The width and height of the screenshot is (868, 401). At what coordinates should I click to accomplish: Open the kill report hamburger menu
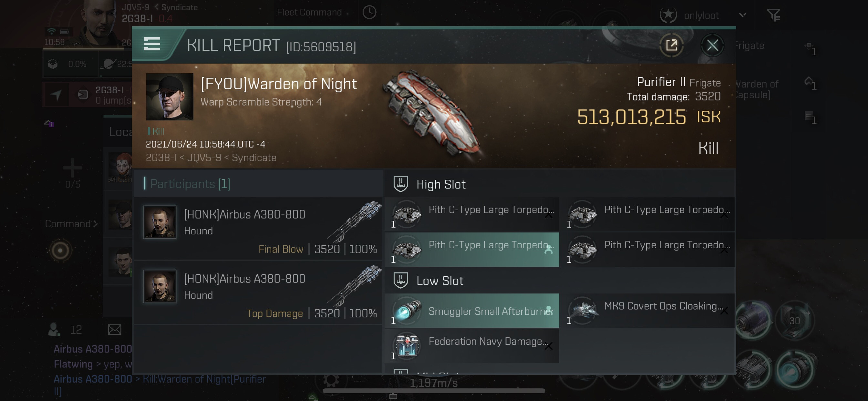(152, 44)
